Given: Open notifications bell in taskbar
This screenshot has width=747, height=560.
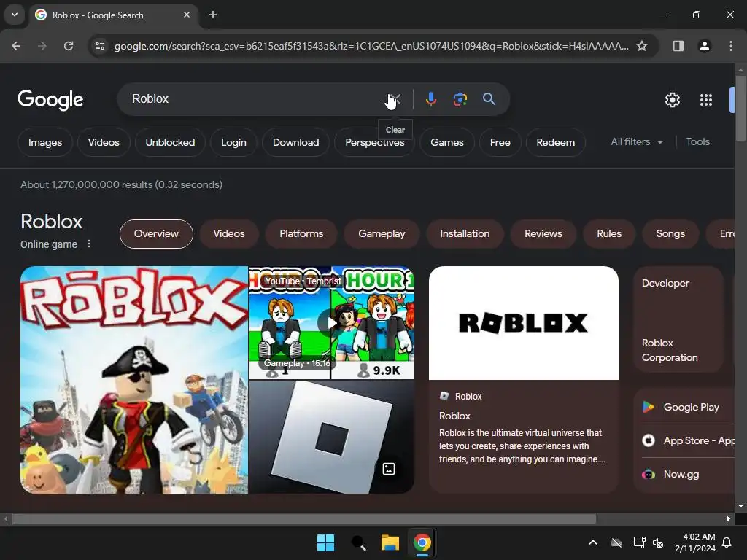Looking at the screenshot, I should click(x=727, y=542).
